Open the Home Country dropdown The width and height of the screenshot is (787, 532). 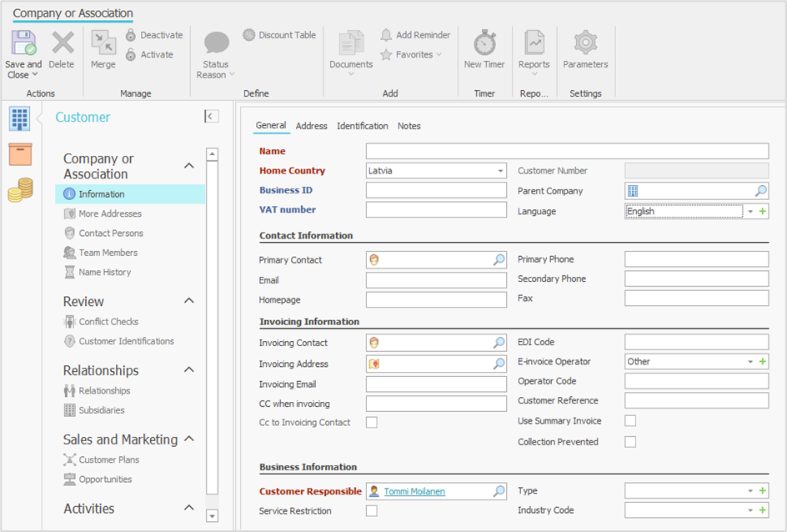tap(500, 171)
